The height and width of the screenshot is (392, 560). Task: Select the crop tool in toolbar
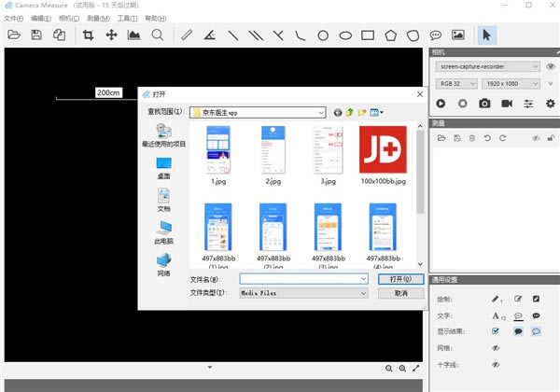coord(89,35)
